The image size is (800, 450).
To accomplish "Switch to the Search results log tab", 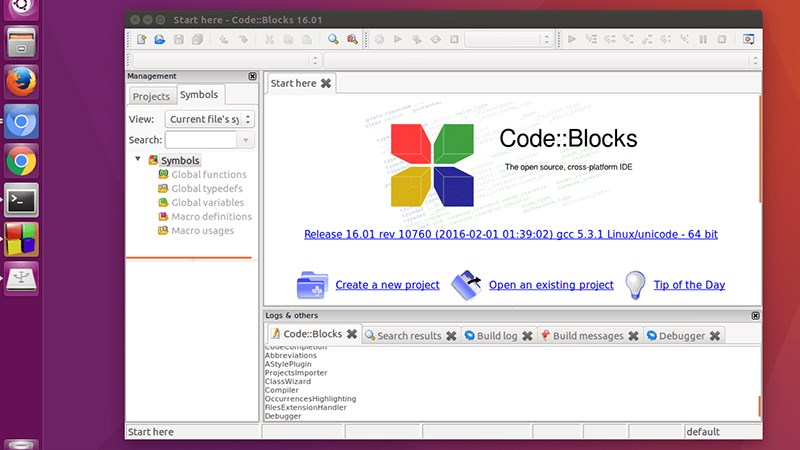I will [x=409, y=336].
